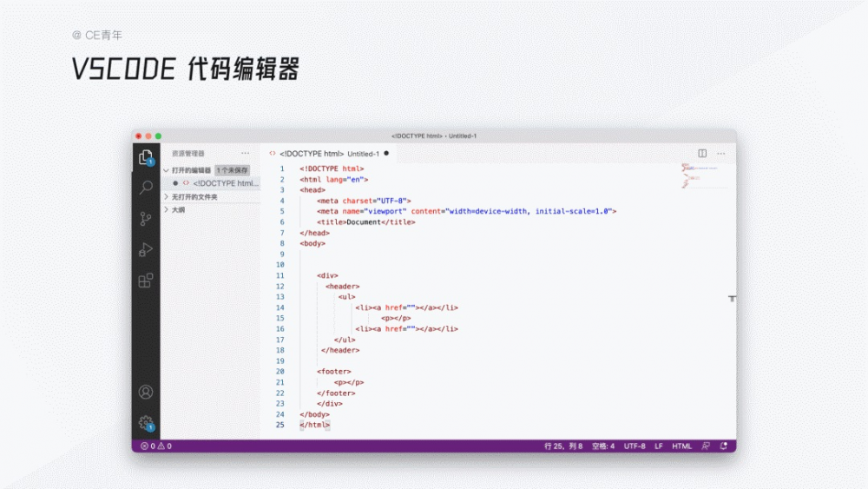Click the UTF-8 encoding status button

(635, 446)
